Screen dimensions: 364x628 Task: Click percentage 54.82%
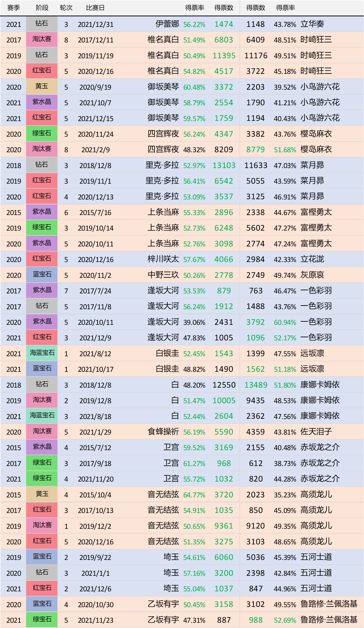[194, 72]
